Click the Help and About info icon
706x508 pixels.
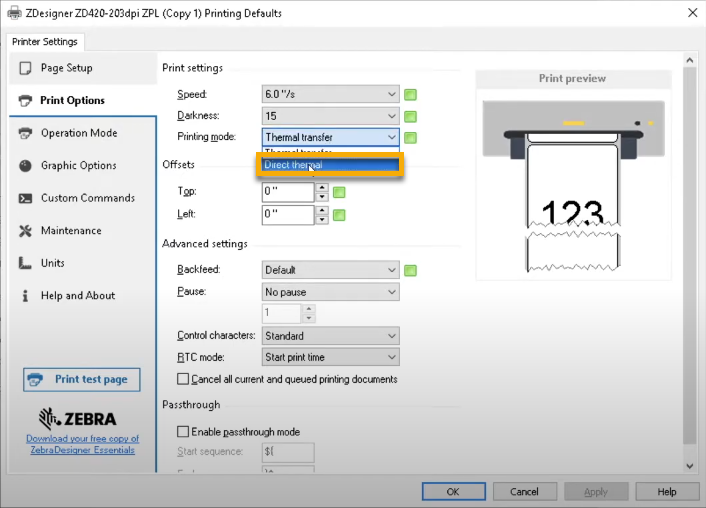pos(25,295)
